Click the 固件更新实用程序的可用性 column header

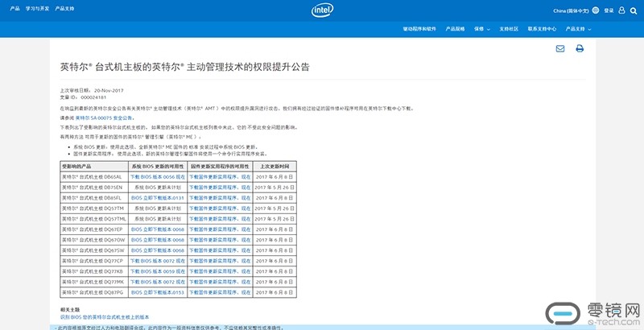[220, 167]
